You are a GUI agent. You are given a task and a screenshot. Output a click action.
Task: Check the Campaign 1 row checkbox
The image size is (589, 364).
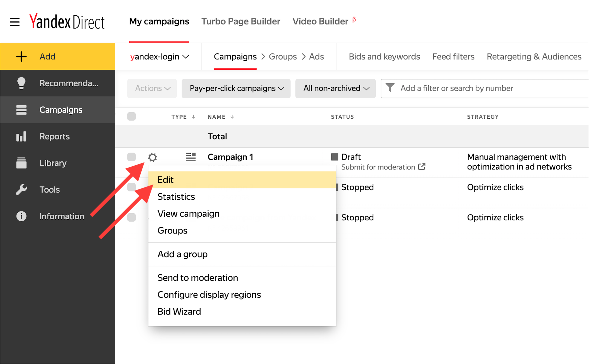(132, 157)
